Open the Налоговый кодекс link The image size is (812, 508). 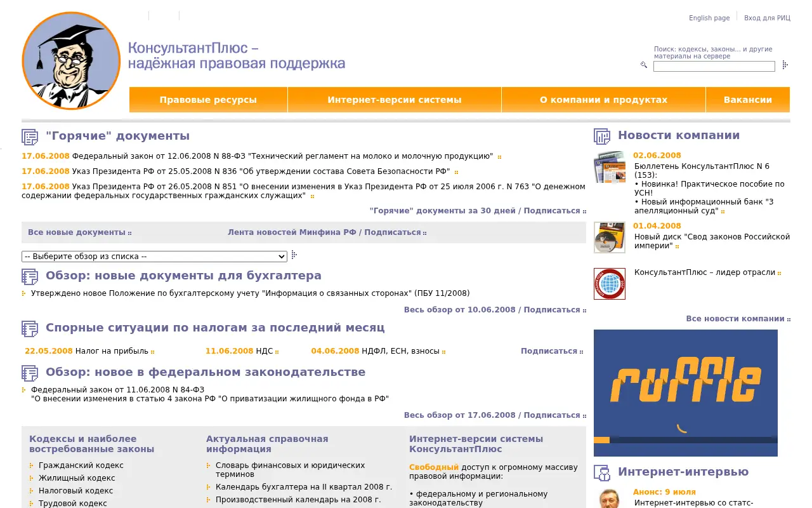click(x=75, y=491)
